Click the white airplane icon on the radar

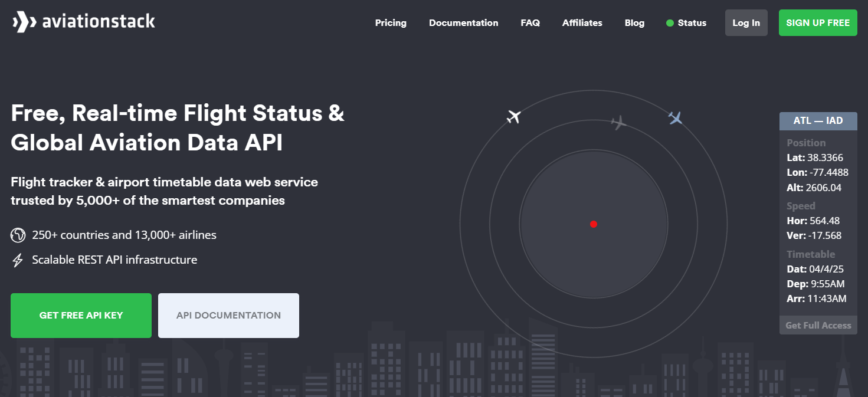(514, 117)
